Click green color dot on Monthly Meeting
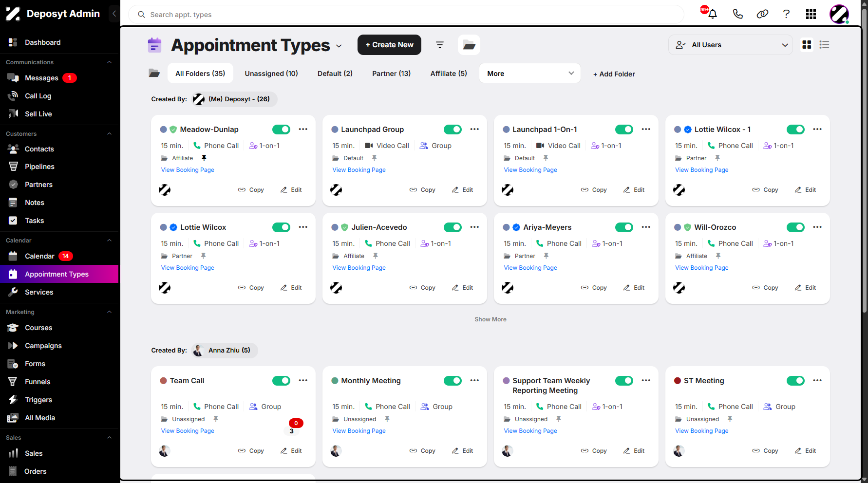 335,381
